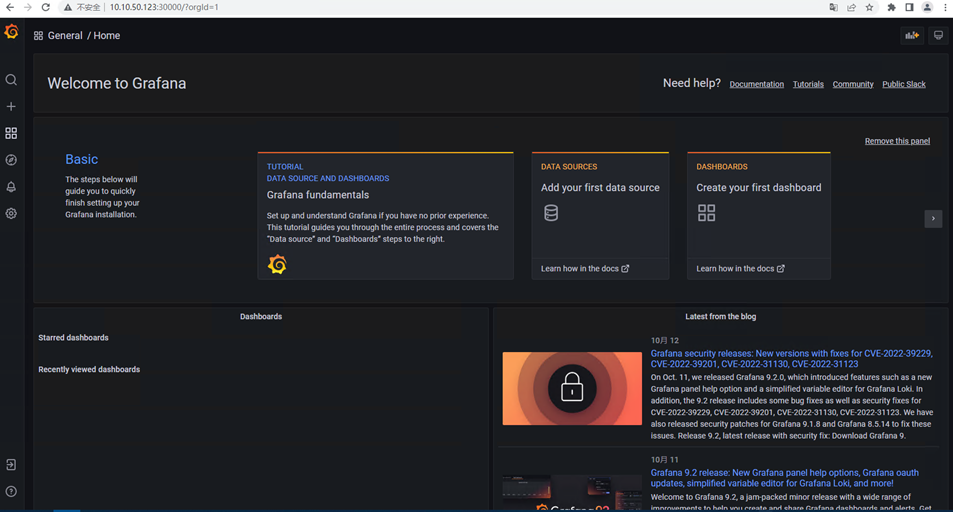Click the Add panel chart icon
The image size is (953, 512).
click(912, 35)
